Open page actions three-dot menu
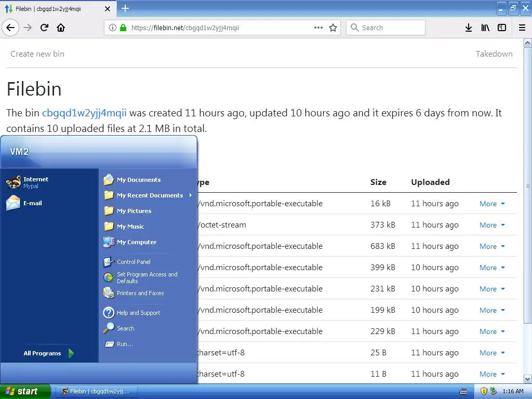The width and height of the screenshot is (532, 399). click(318, 28)
